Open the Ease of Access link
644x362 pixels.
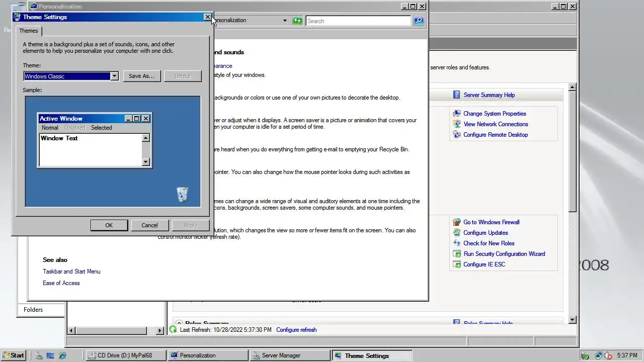pos(61,283)
